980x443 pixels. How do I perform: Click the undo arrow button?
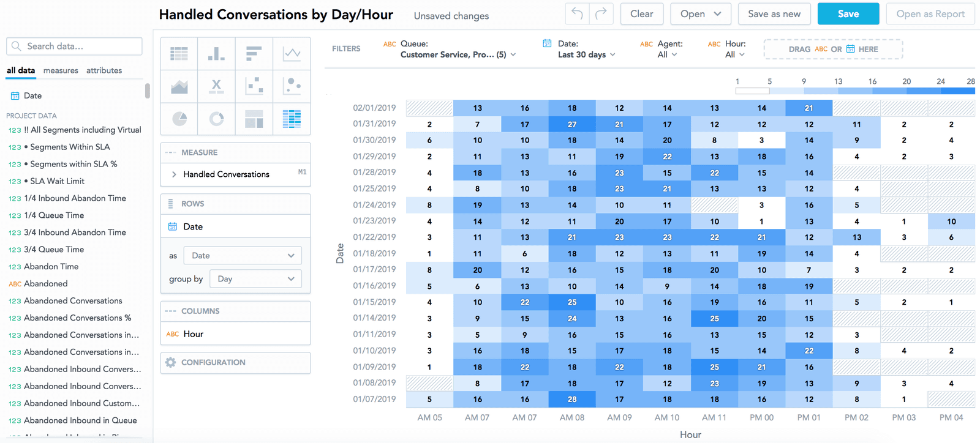coord(577,13)
